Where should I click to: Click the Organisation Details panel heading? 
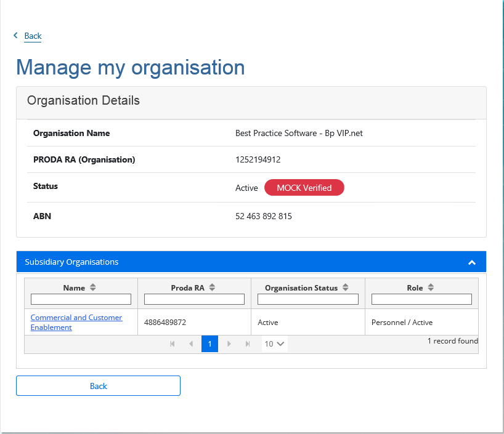tap(83, 100)
